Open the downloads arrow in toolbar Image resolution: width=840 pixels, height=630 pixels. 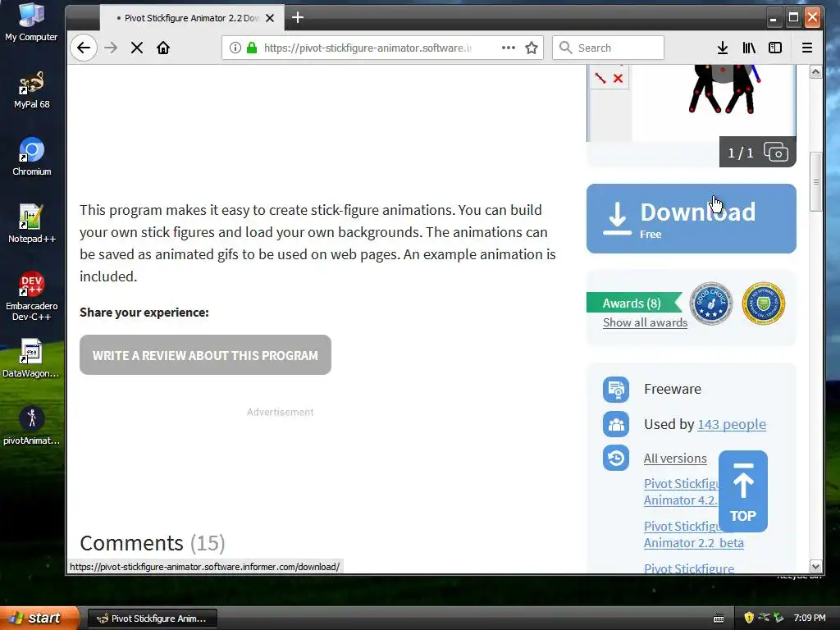click(722, 48)
